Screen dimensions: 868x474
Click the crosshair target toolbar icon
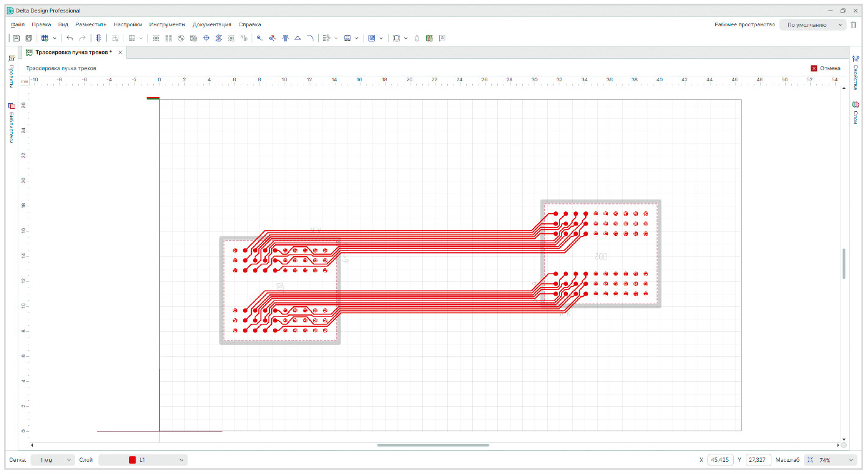206,38
